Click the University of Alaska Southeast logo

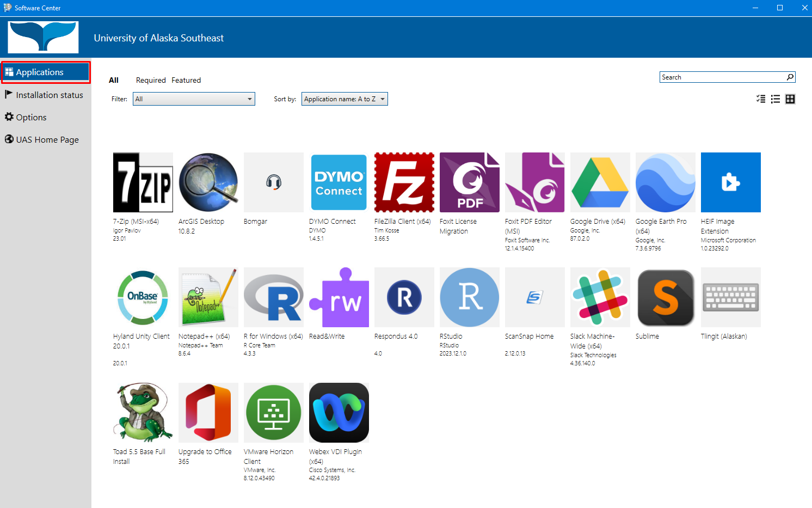[x=43, y=37]
